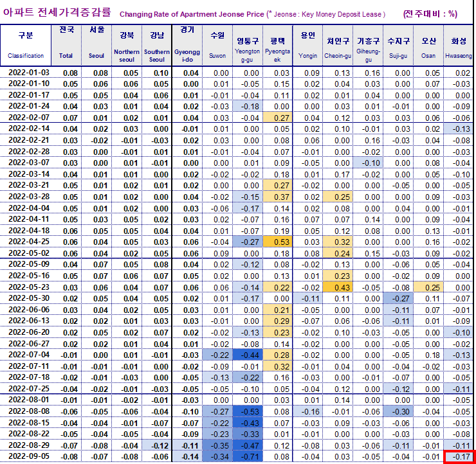
Task: Select the Cheoin-gu column header
Action: click(338, 45)
